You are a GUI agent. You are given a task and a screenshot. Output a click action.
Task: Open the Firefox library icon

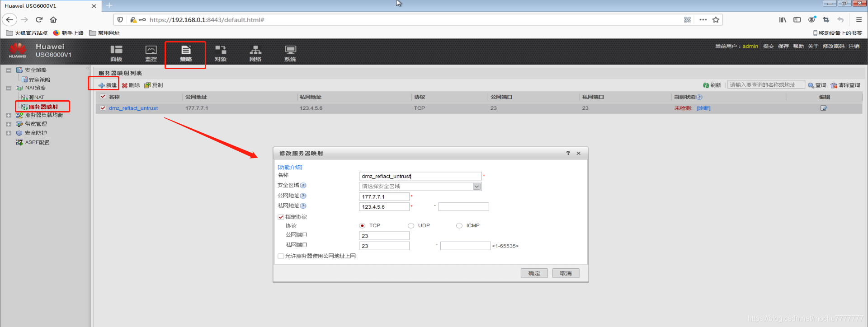pos(783,19)
